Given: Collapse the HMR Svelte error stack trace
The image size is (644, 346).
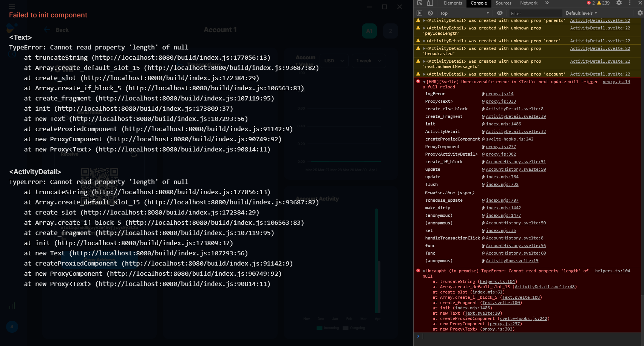Looking at the screenshot, I should tap(425, 82).
